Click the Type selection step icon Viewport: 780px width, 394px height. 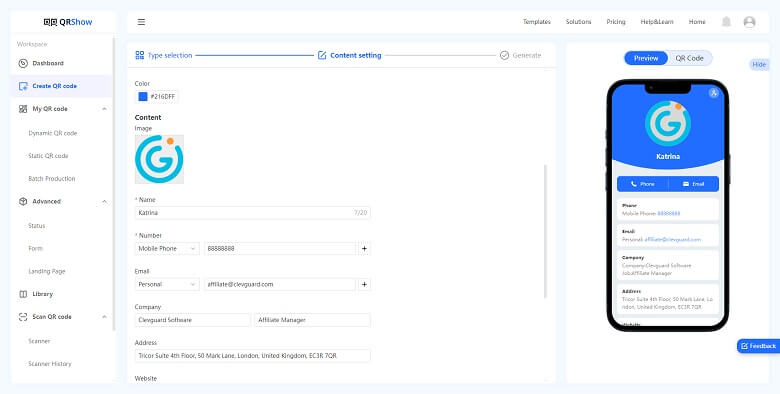coord(140,55)
